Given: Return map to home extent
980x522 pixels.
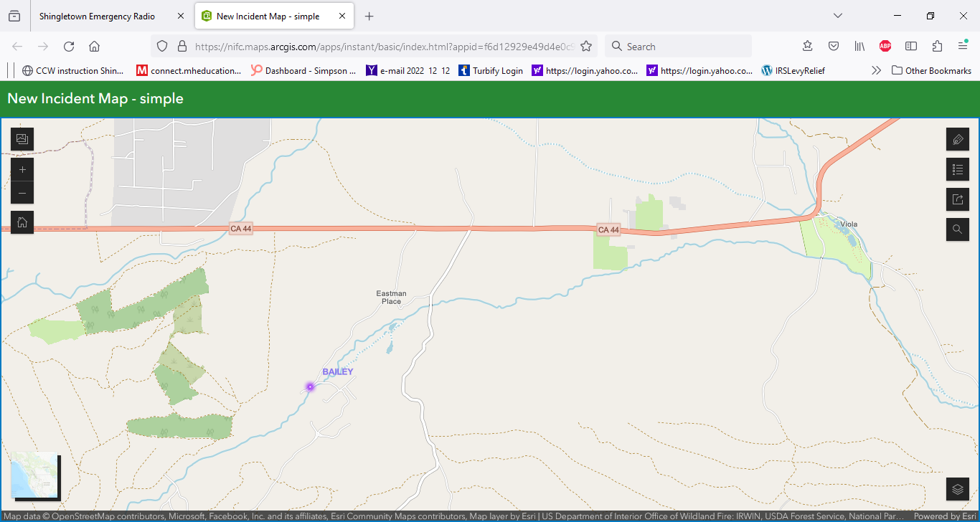Looking at the screenshot, I should (x=22, y=223).
